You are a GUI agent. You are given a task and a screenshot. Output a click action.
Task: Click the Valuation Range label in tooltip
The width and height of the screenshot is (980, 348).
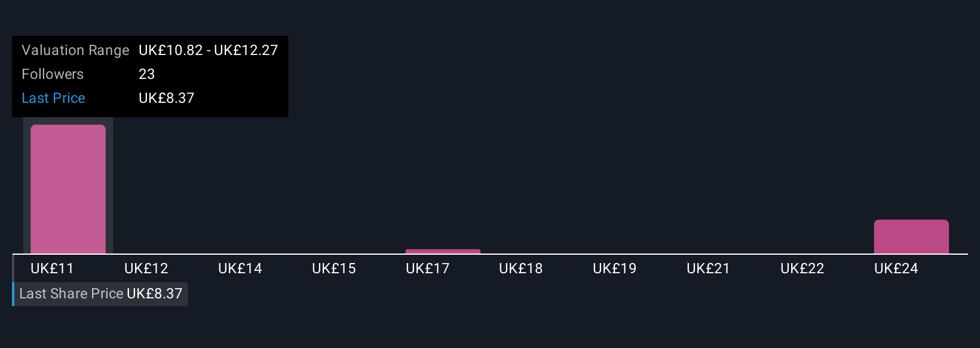pos(75,50)
